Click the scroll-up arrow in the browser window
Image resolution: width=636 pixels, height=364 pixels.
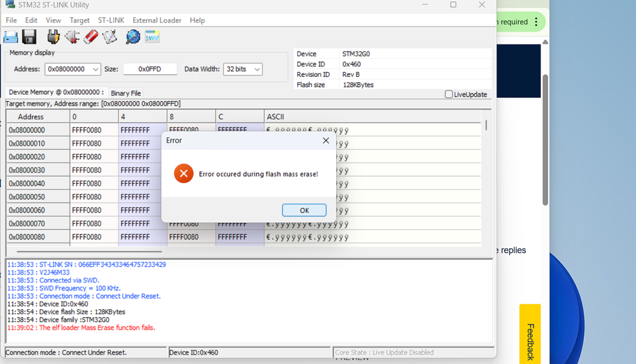545,42
